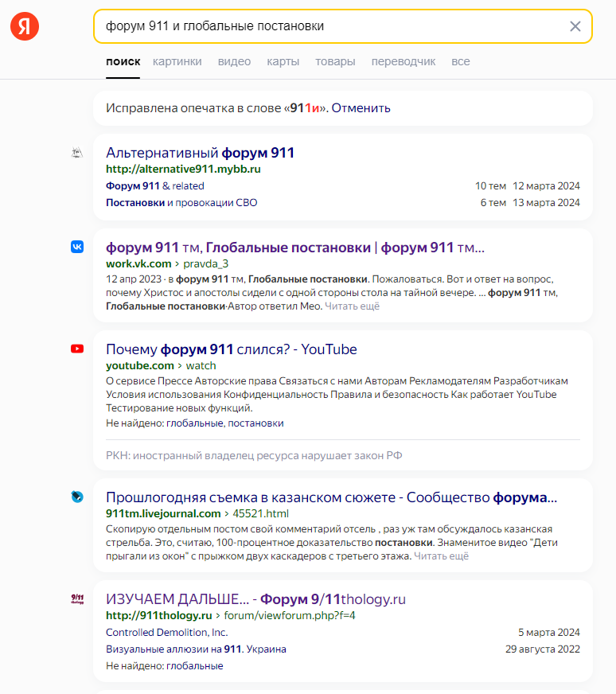Clear the search query with X icon
This screenshot has width=616, height=694.
coord(575,26)
